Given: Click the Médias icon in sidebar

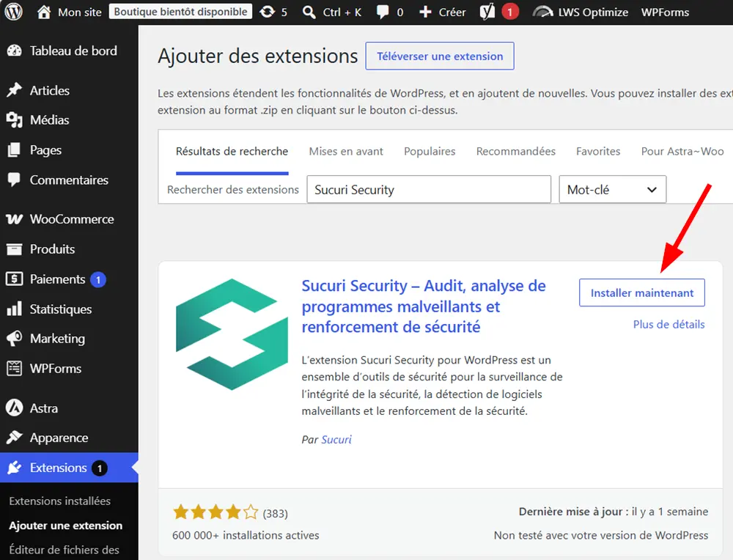Looking at the screenshot, I should (x=14, y=120).
